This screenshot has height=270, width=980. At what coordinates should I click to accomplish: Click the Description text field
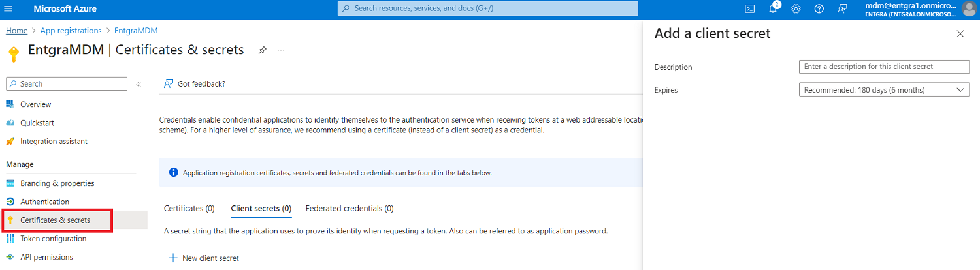884,67
